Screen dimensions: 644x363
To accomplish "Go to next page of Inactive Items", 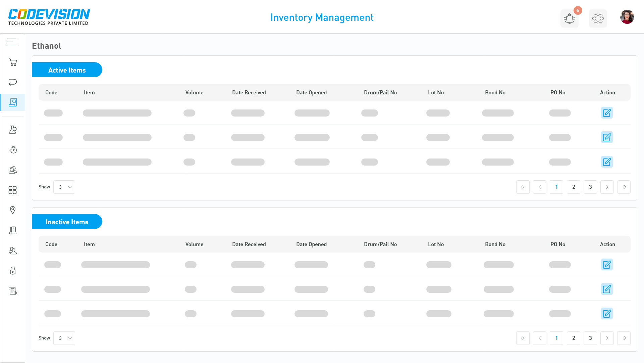I will coord(607,338).
